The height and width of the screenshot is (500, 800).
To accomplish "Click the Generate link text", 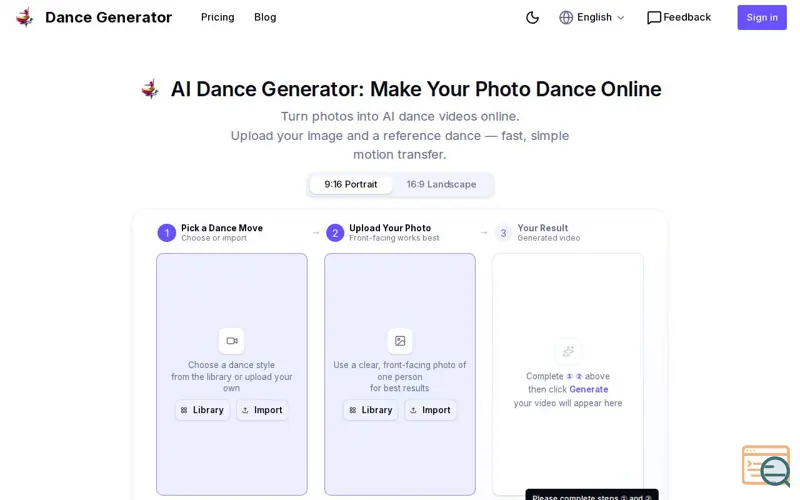I will pos(589,389).
